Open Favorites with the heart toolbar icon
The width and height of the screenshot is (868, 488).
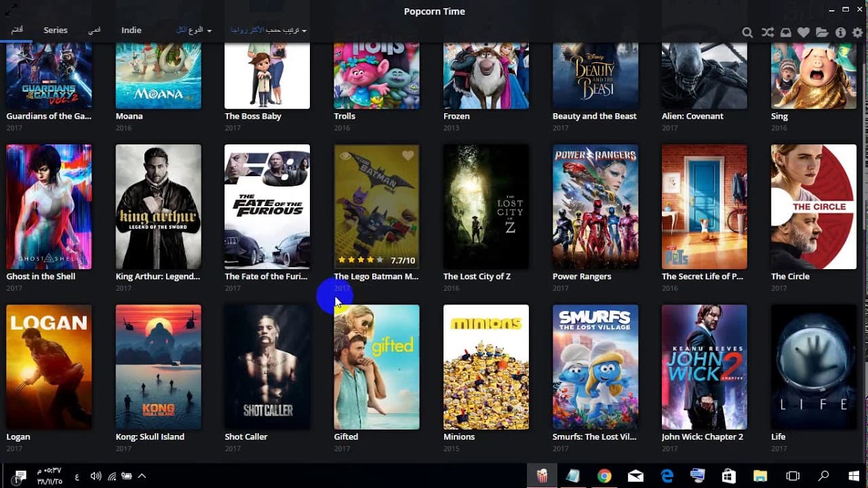pyautogui.click(x=804, y=33)
